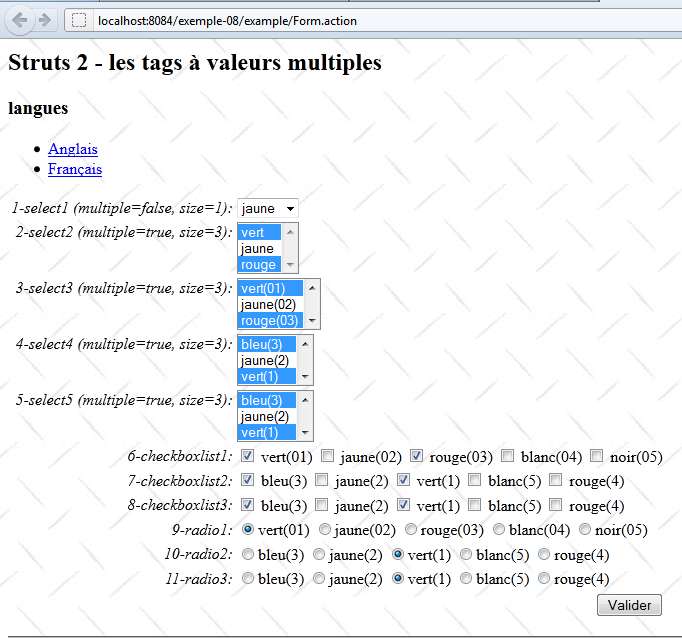The width and height of the screenshot is (682, 638).
Task: Switch language via Français link
Action: pos(75,169)
